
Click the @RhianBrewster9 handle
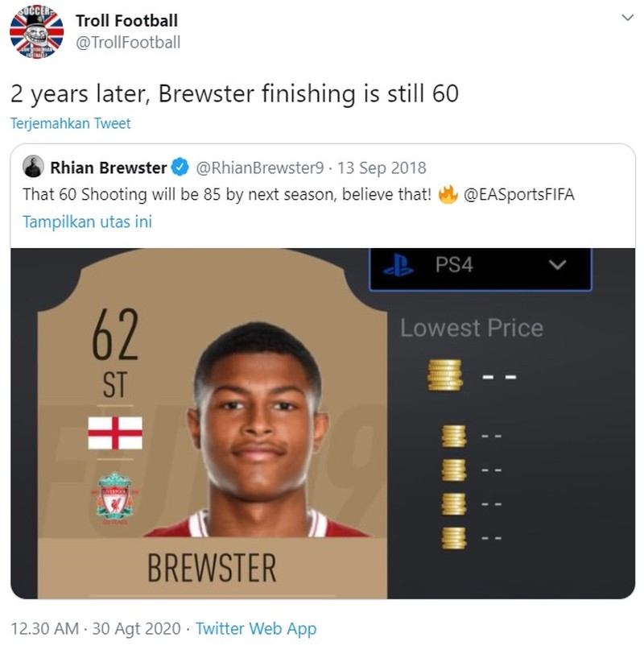(x=260, y=168)
